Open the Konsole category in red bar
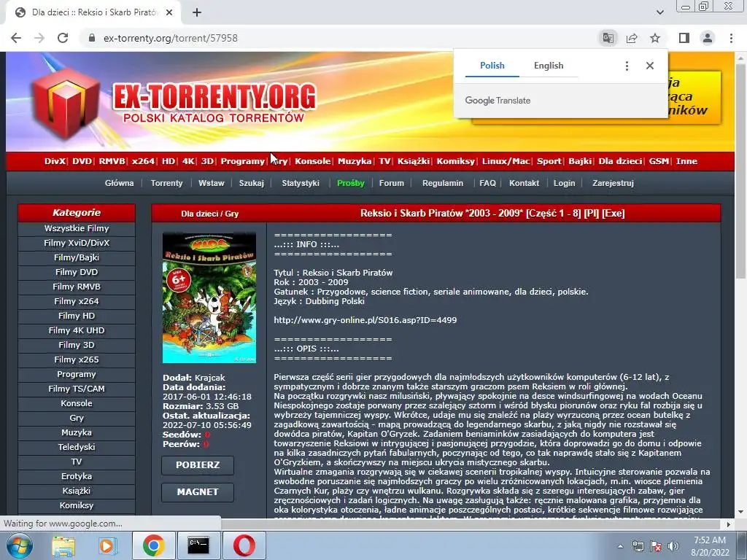 point(312,161)
